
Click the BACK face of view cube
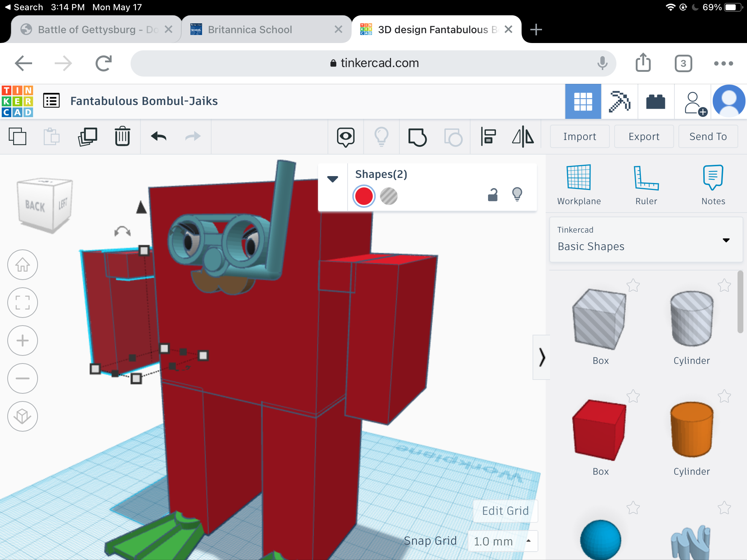[35, 206]
